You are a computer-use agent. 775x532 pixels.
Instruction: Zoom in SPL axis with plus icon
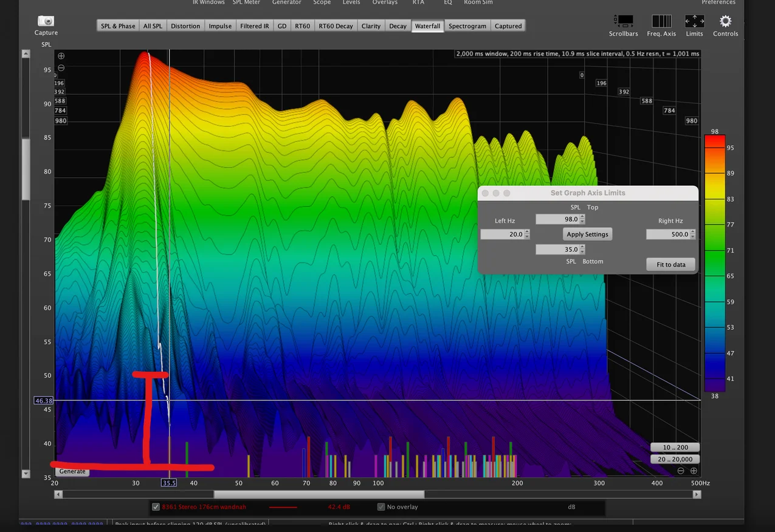click(61, 56)
